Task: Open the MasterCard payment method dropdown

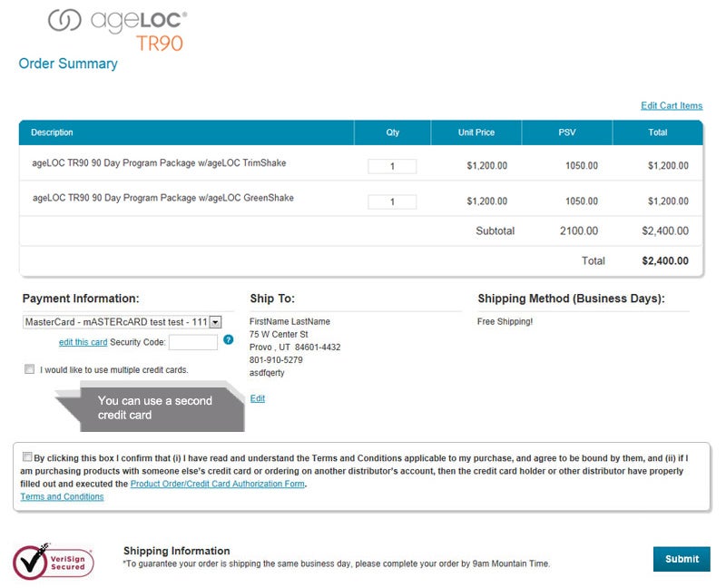Action: pyautogui.click(x=215, y=321)
